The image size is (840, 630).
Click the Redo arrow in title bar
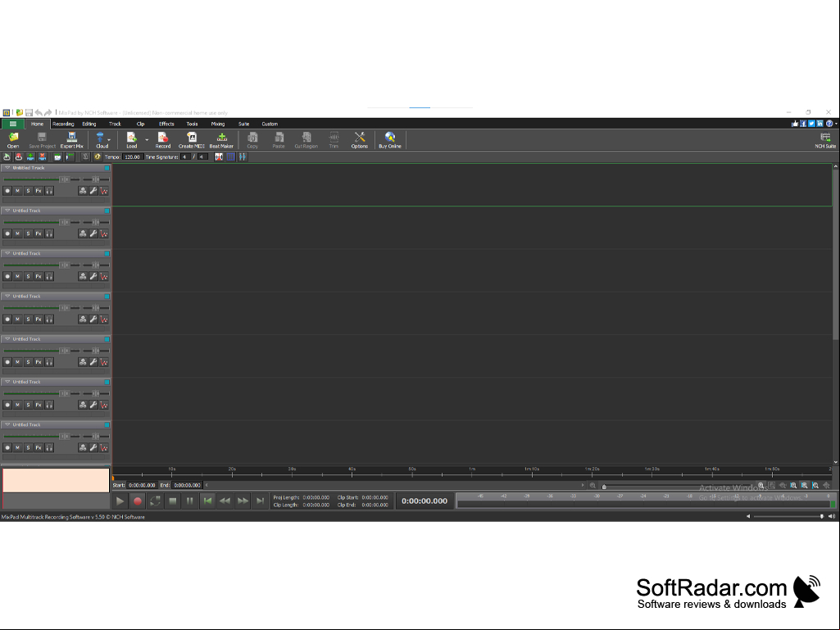[48, 112]
